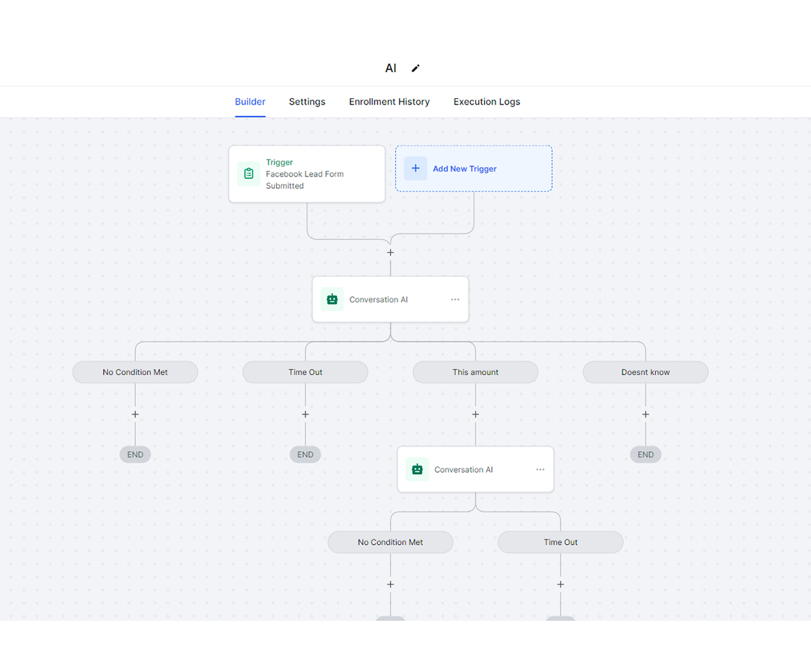Add action under first No Condition Met branch
The width and height of the screenshot is (811, 672).
click(135, 415)
